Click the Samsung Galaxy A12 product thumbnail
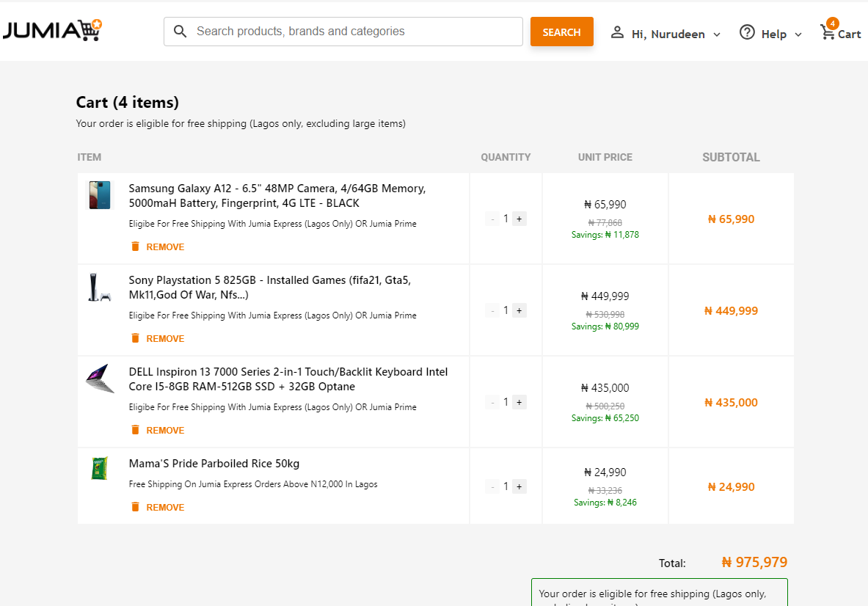The height and width of the screenshot is (606, 868). 100,195
